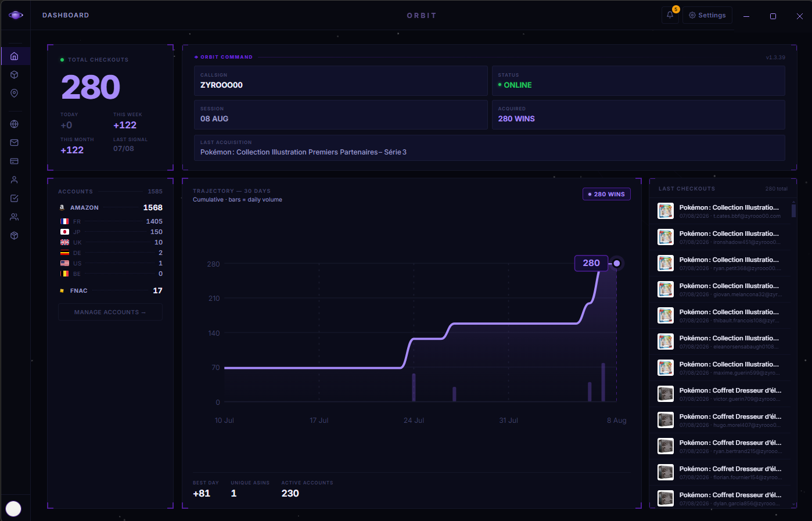812x521 pixels.
Task: Select dylan.garcia856 checkout row
Action: [x=720, y=498]
